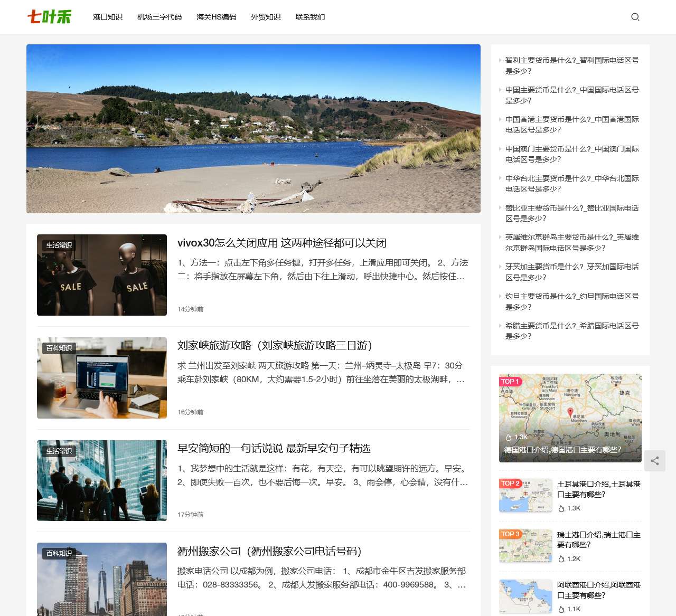This screenshot has height=616, width=676.
Task: Open 土耳其港口介绍 title link
Action: coord(599,489)
